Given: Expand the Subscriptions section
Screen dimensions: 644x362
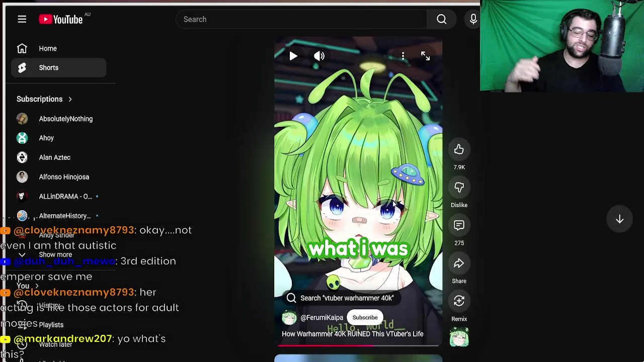Looking at the screenshot, I should coord(44,99).
